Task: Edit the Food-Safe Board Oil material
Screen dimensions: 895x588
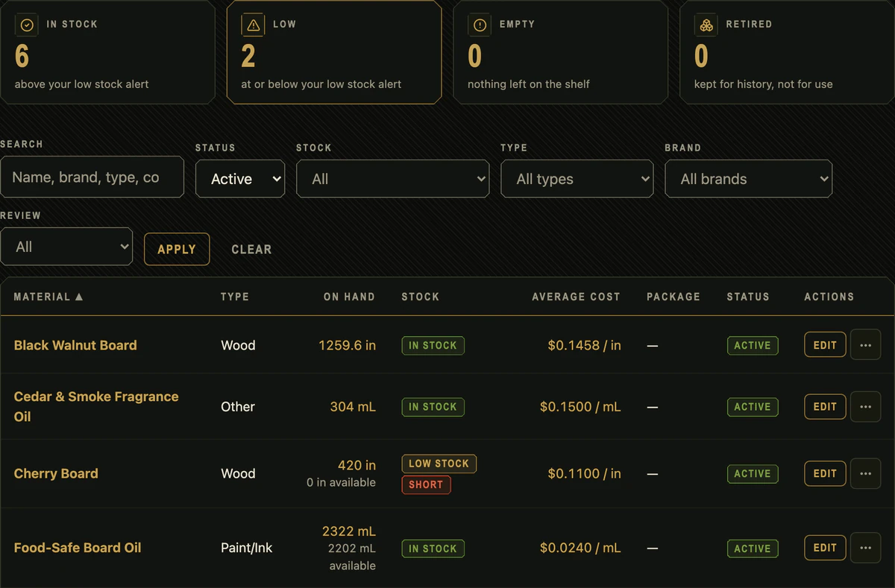Action: [x=825, y=548]
